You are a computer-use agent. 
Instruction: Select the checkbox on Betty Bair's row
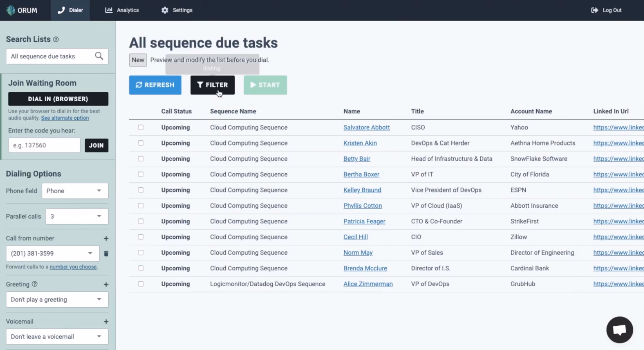pos(141,159)
